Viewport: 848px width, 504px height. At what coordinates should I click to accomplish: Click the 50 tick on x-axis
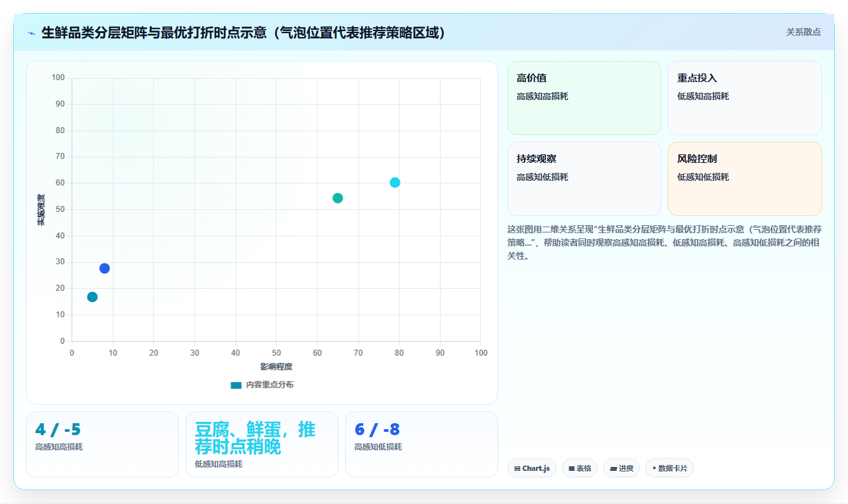276,353
